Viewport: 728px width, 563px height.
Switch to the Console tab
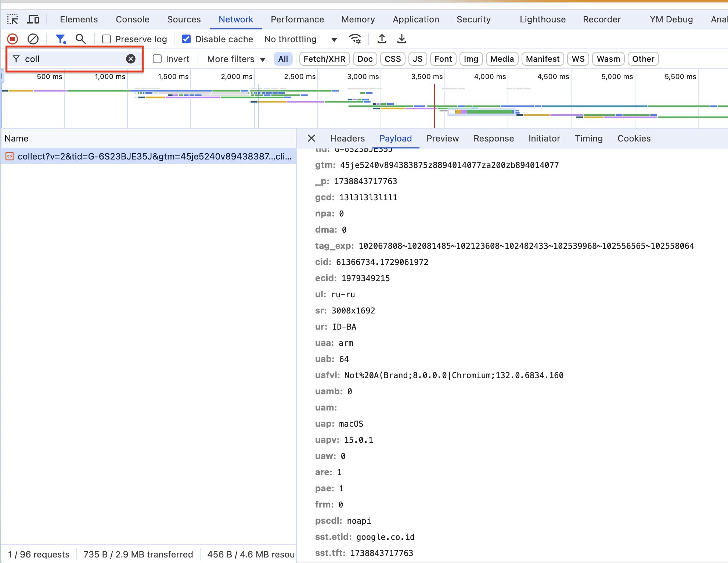tap(132, 19)
